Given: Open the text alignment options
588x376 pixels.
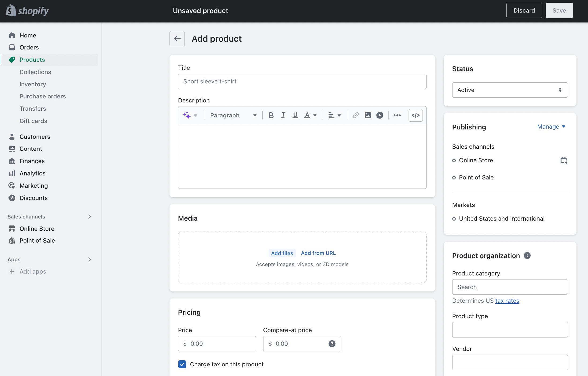Looking at the screenshot, I should coord(334,115).
